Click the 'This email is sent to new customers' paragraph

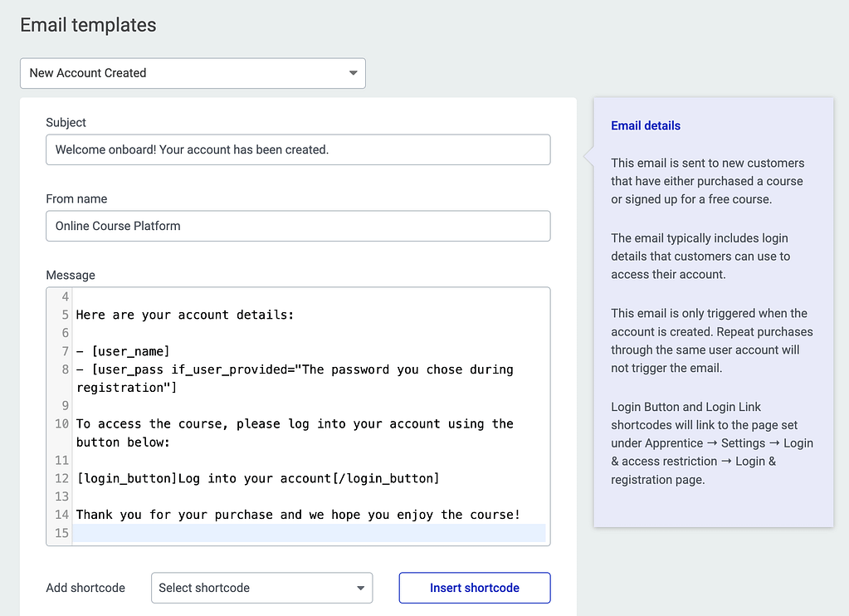708,181
